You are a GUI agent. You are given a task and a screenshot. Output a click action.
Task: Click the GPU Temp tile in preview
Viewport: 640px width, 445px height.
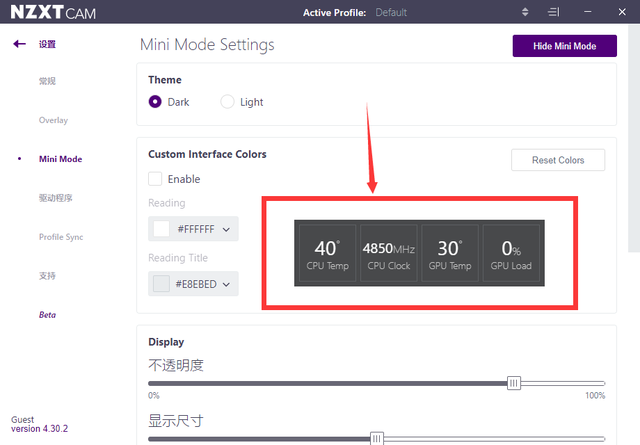pyautogui.click(x=450, y=253)
